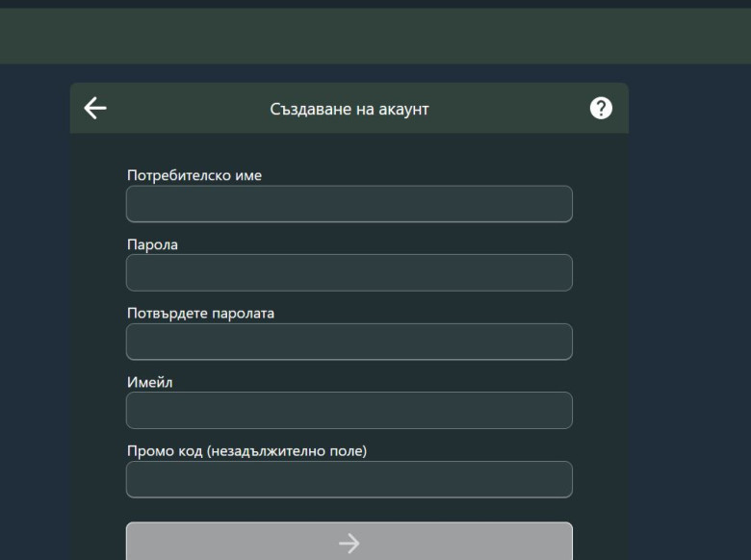Screen dimensions: 751x560
Task: Click the "Имейл" label text
Action: tap(150, 382)
